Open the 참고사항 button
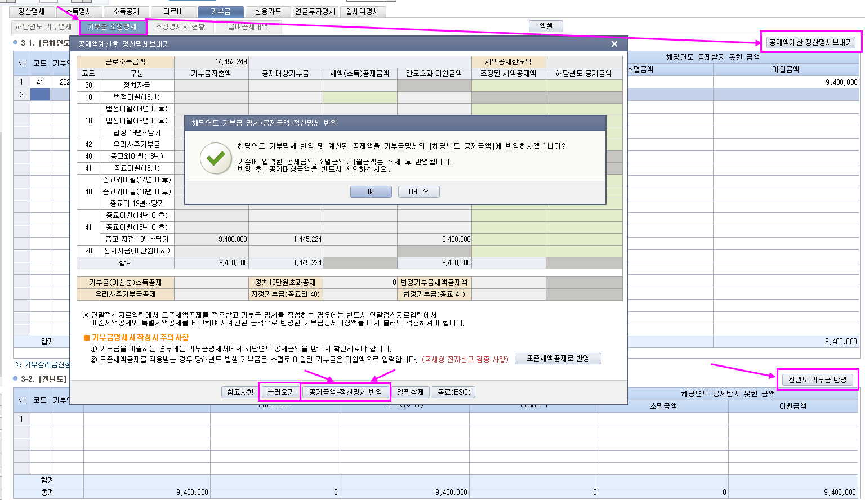 [240, 392]
